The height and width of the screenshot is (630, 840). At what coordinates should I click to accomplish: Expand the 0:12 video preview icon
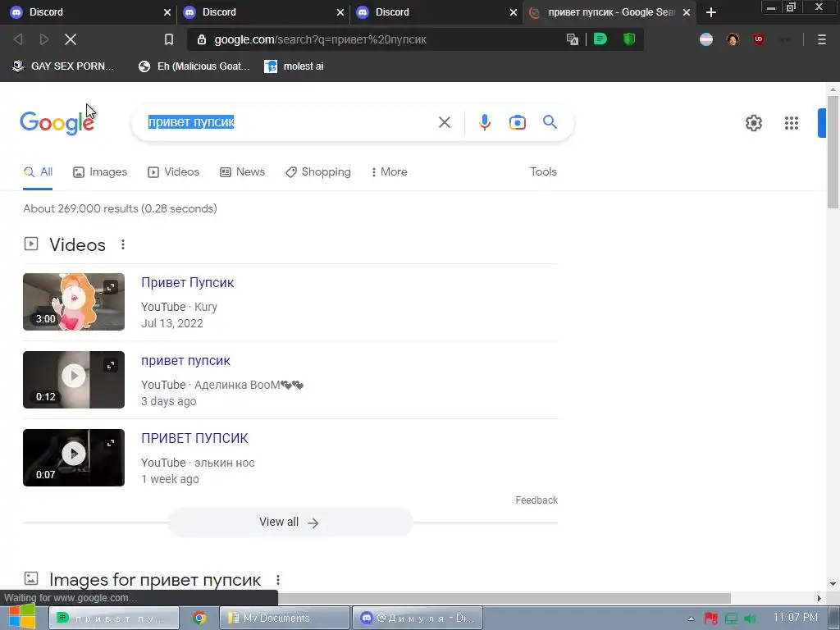[x=111, y=365]
